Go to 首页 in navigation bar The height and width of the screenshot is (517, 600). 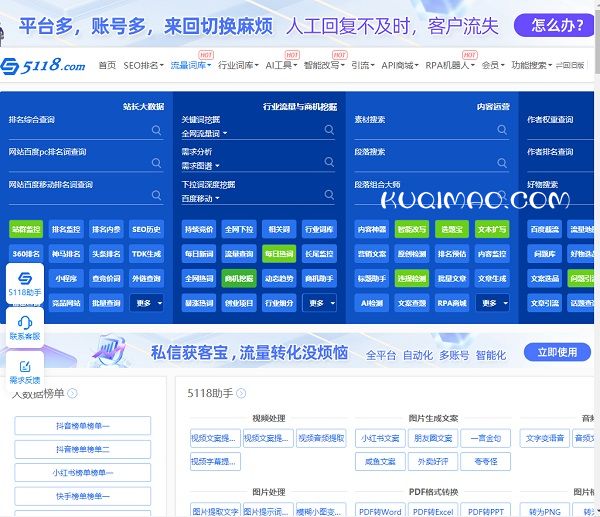pos(107,65)
